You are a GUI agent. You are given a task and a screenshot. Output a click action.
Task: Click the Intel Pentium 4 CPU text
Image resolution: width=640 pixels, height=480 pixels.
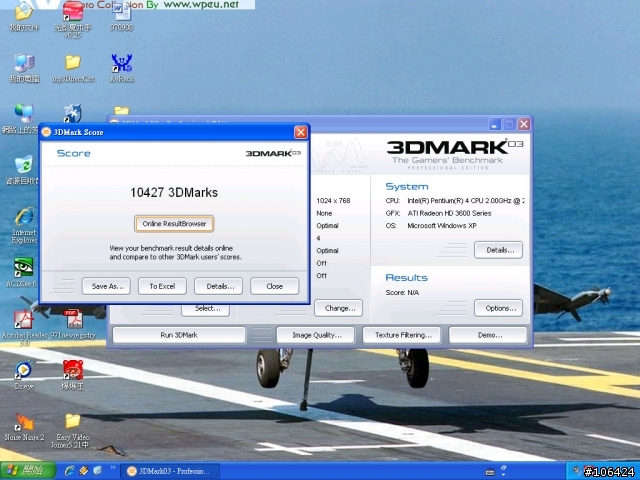click(466, 201)
